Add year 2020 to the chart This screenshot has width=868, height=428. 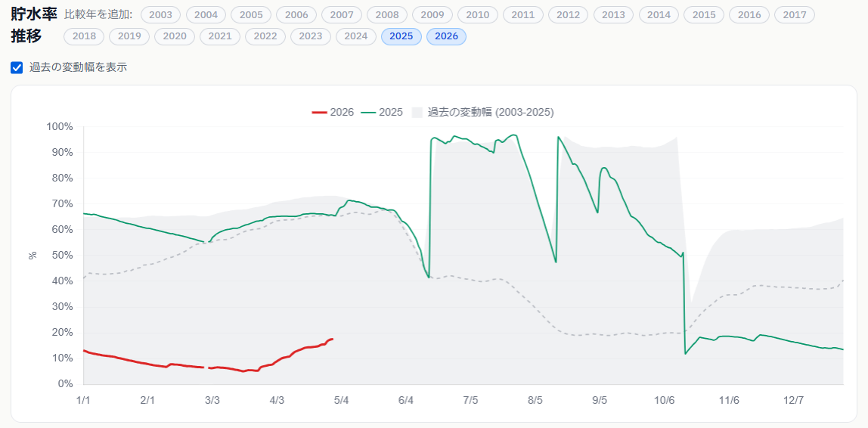pyautogui.click(x=175, y=36)
